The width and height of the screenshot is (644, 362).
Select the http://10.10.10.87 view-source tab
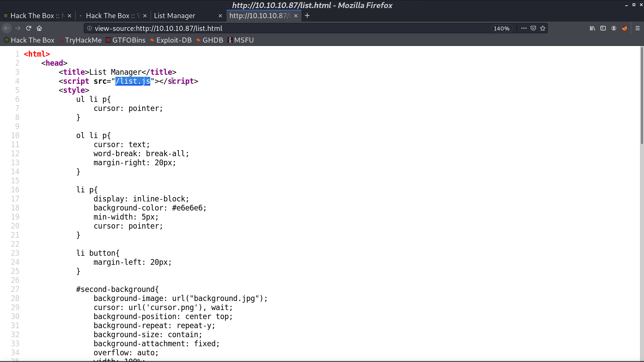pyautogui.click(x=264, y=16)
